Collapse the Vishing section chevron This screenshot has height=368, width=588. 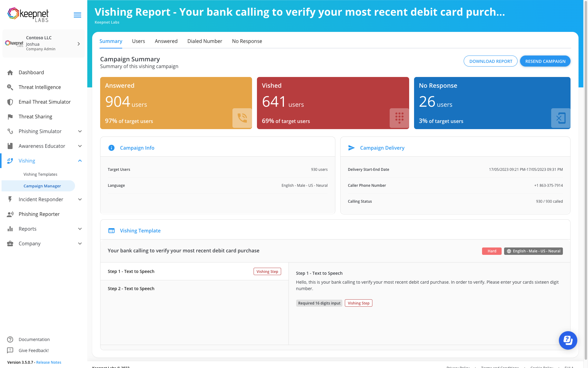80,161
